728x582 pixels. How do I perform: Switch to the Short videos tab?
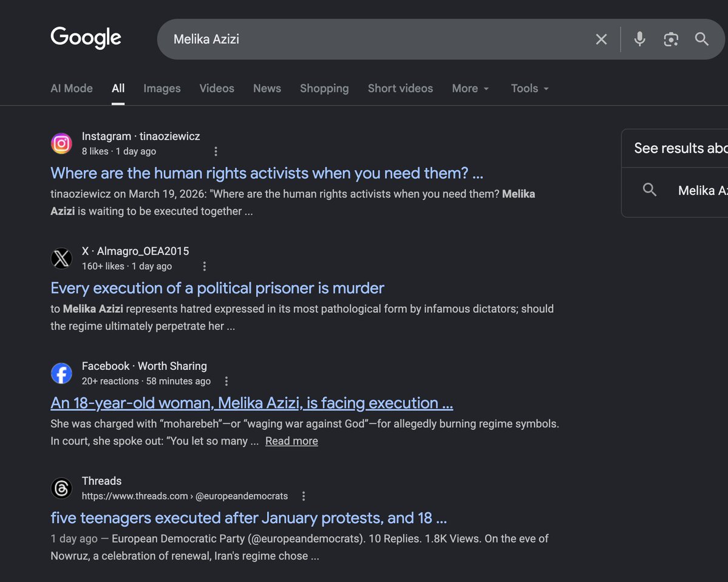[400, 88]
